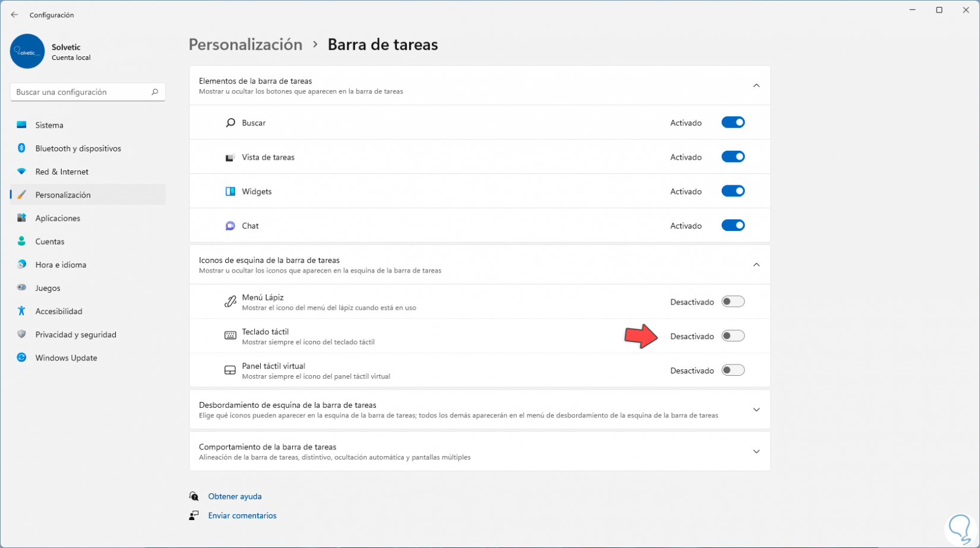980x548 pixels.
Task: Open the Enviar comentarios link
Action: point(242,515)
